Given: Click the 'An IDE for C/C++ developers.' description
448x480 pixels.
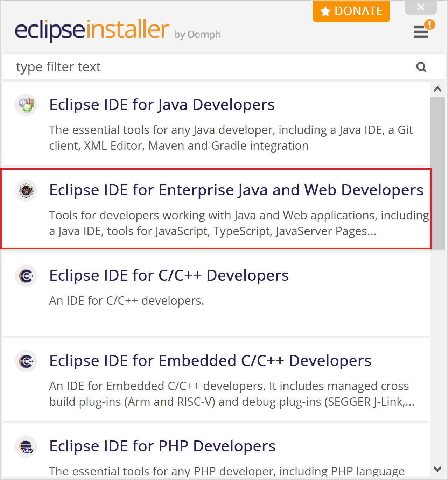Looking at the screenshot, I should tap(126, 301).
